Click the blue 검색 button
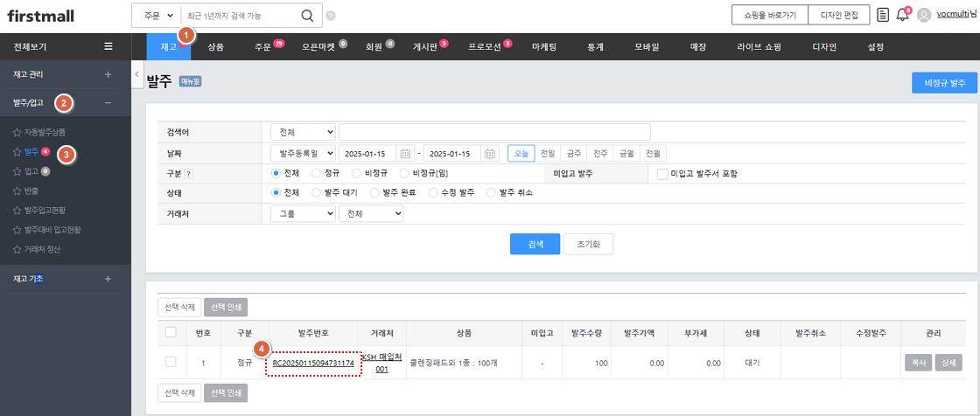980x416 pixels. click(x=535, y=244)
